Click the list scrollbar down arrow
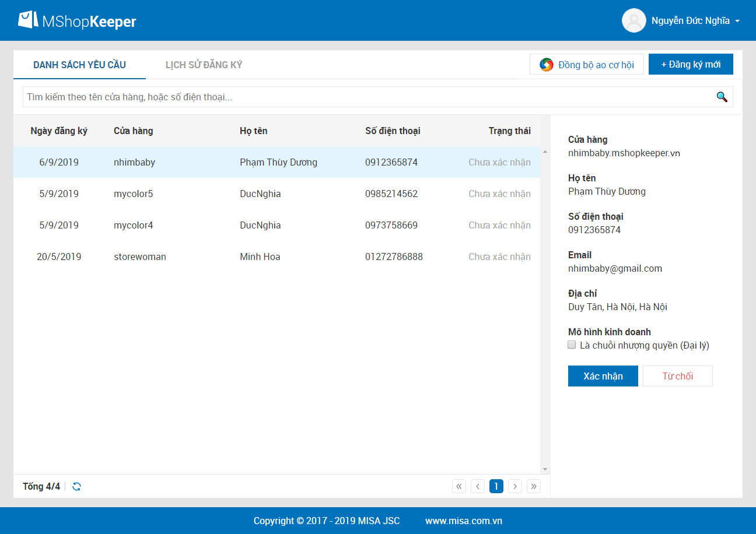Image resolution: width=756 pixels, height=534 pixels. [545, 469]
